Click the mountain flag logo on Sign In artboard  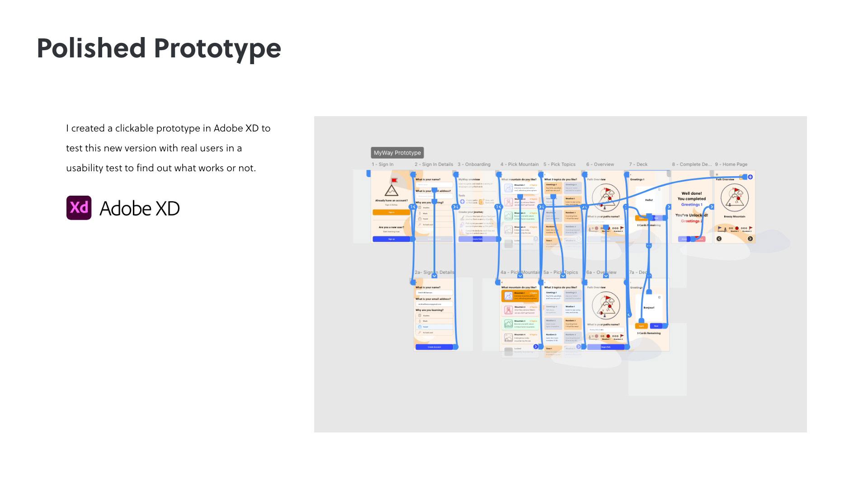[392, 188]
